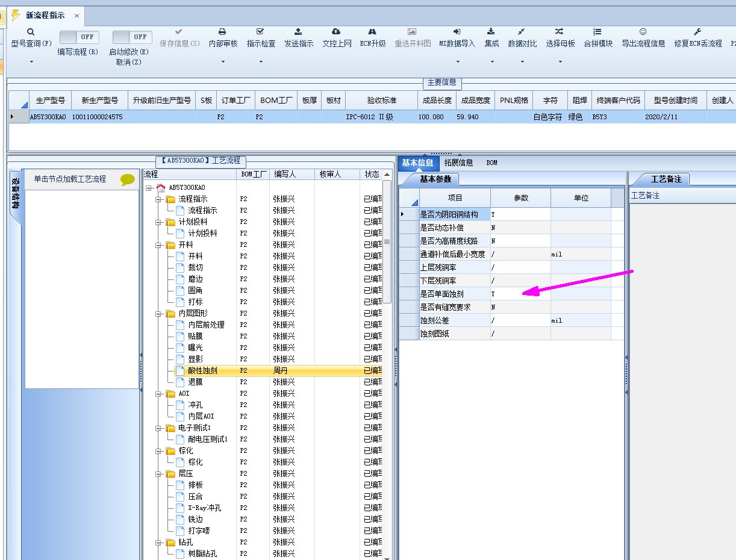Click the 导出流程信息 smiley icon
736x560 pixels.
643,32
